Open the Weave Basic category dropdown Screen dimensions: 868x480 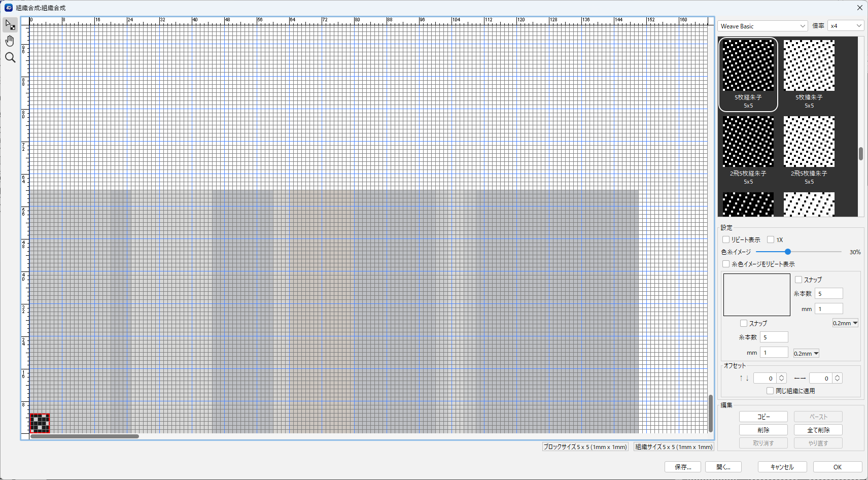(762, 26)
